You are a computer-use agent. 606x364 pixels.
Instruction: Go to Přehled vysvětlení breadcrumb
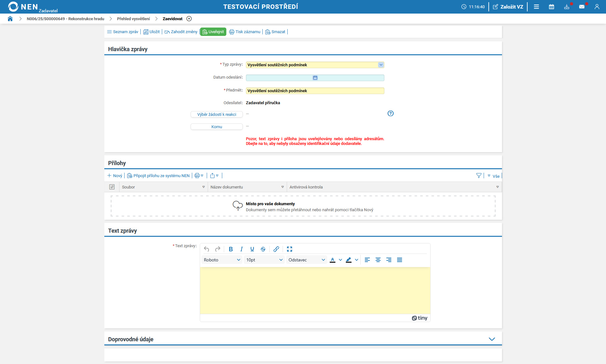[133, 19]
